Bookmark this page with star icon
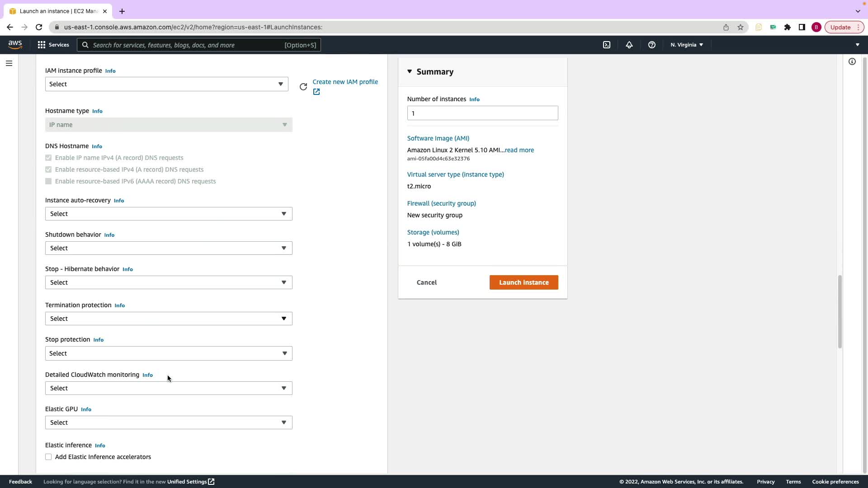The image size is (868, 488). (x=740, y=27)
